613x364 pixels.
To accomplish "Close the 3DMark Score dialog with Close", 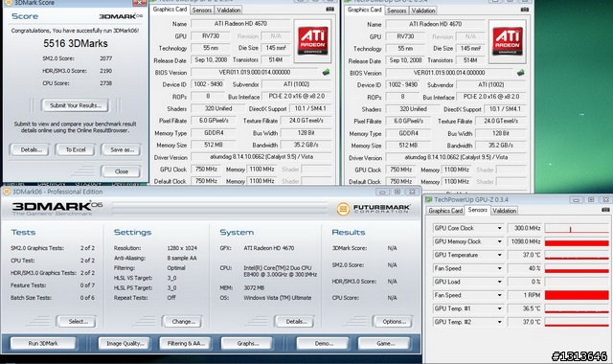I will point(122,171).
